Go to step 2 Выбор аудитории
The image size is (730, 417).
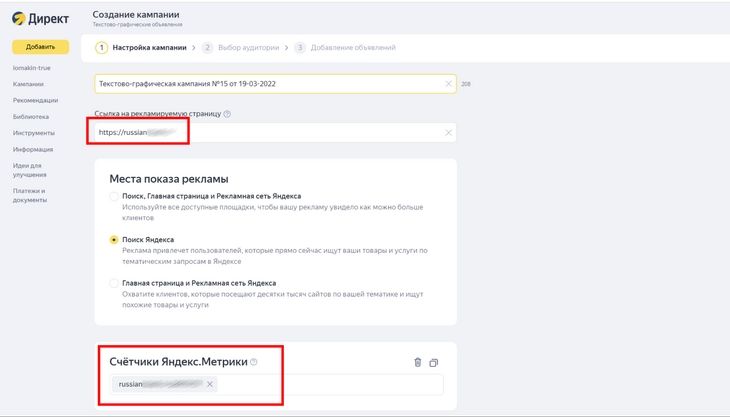pos(240,47)
